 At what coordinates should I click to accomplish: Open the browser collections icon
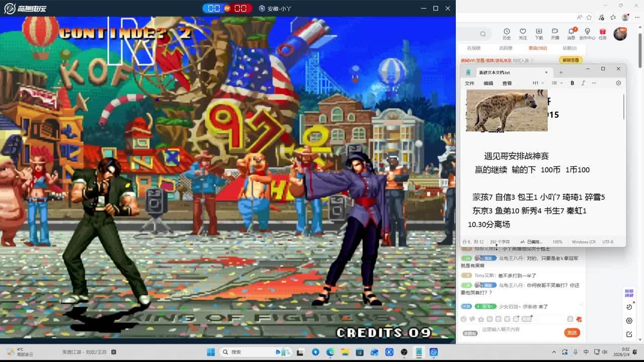tap(613, 17)
